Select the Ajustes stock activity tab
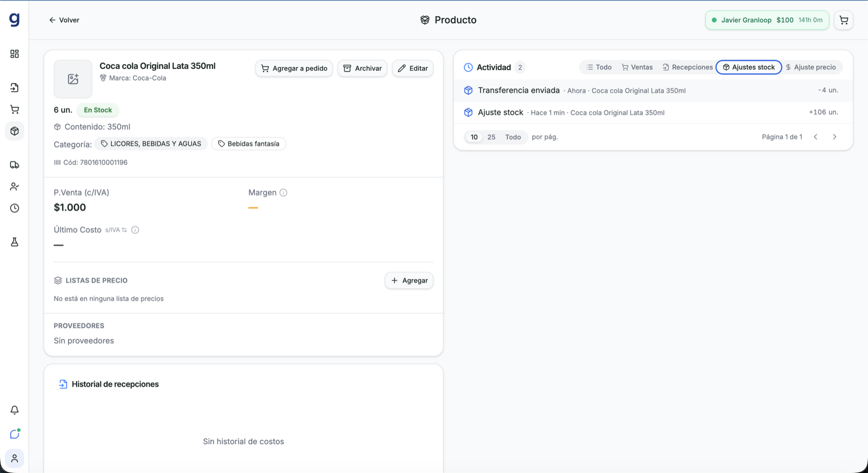Viewport: 868px width, 473px height. tap(749, 67)
